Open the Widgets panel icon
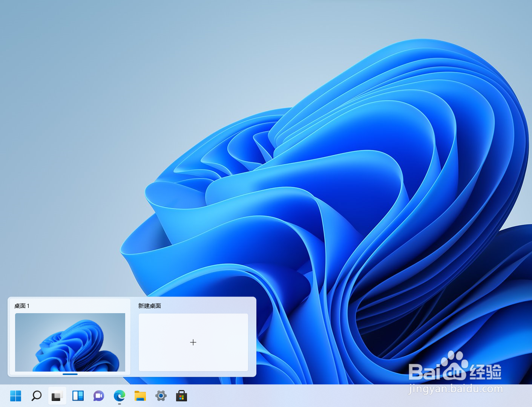The image size is (532, 407). [x=78, y=396]
